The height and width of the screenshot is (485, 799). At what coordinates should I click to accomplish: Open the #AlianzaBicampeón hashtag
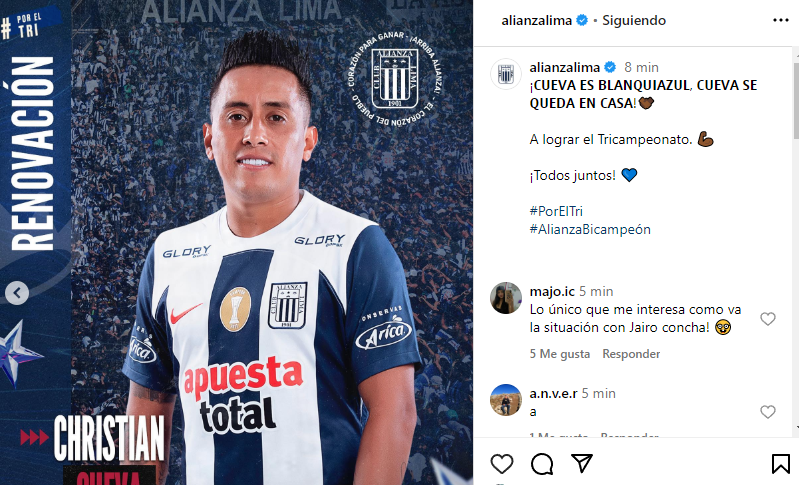pyautogui.click(x=590, y=229)
